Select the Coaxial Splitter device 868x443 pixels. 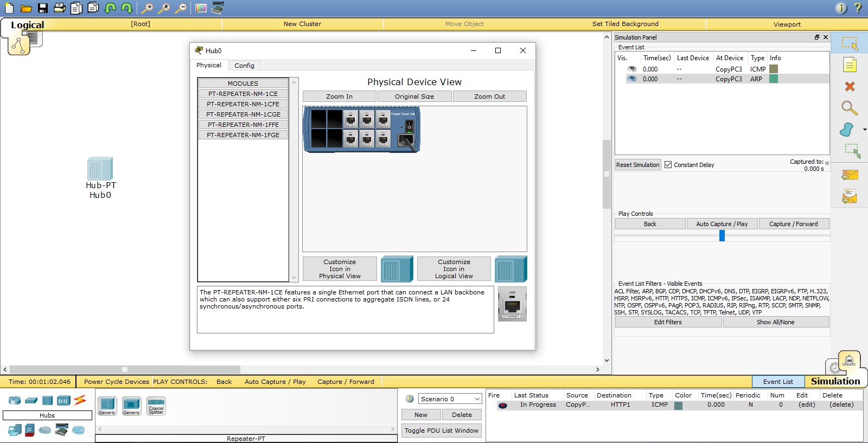pos(156,406)
